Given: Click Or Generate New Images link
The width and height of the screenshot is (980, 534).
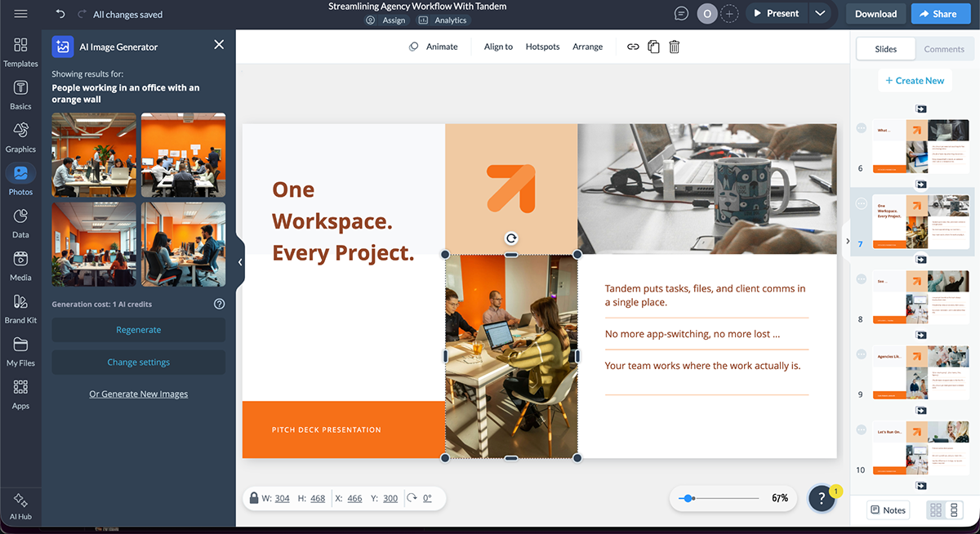Looking at the screenshot, I should (138, 394).
